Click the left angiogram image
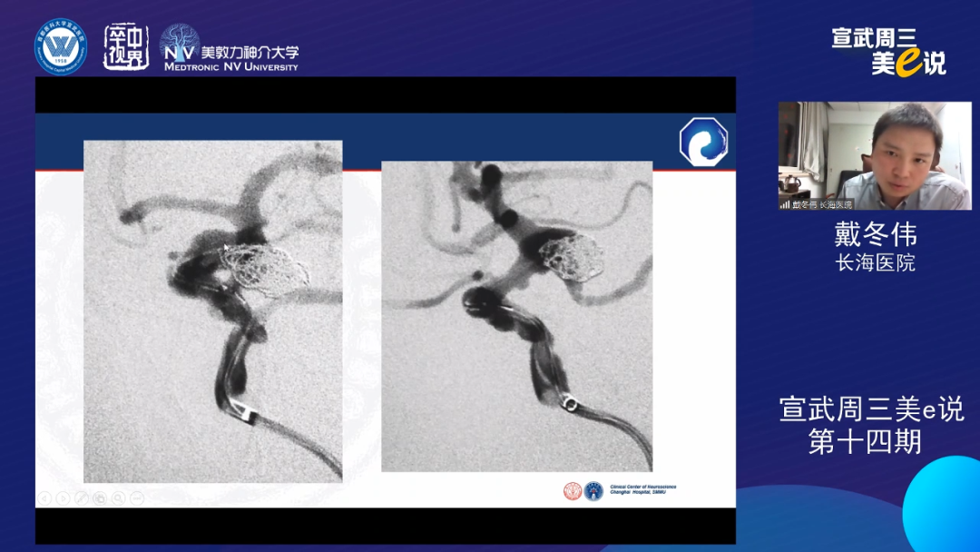The width and height of the screenshot is (980, 552). tap(213, 311)
